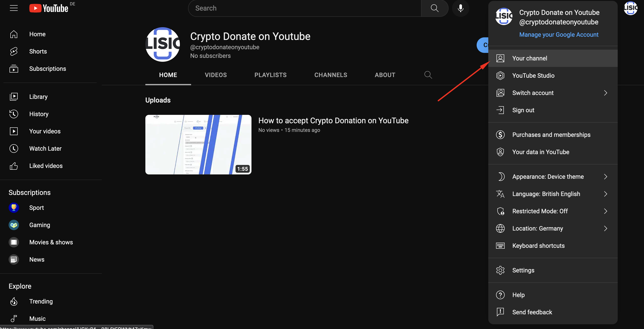The width and height of the screenshot is (644, 329).
Task: Expand the Language: British English chevron
Action: [605, 194]
